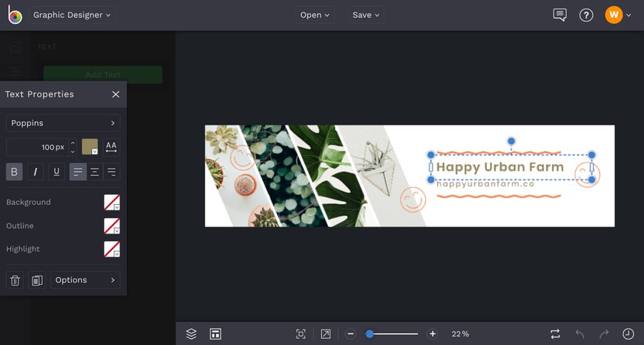Toggle italic formatting
The height and width of the screenshot is (345, 644).
[36, 172]
